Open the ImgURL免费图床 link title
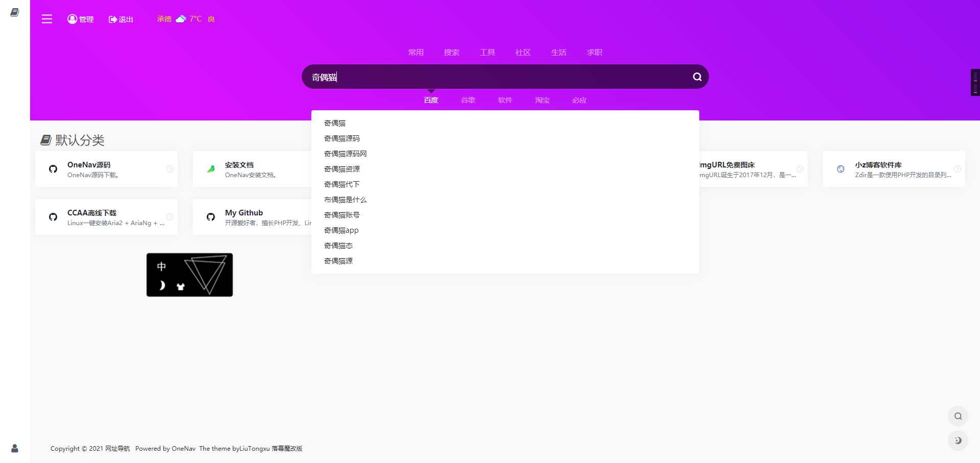Image resolution: width=980 pixels, height=463 pixels. pyautogui.click(x=727, y=164)
